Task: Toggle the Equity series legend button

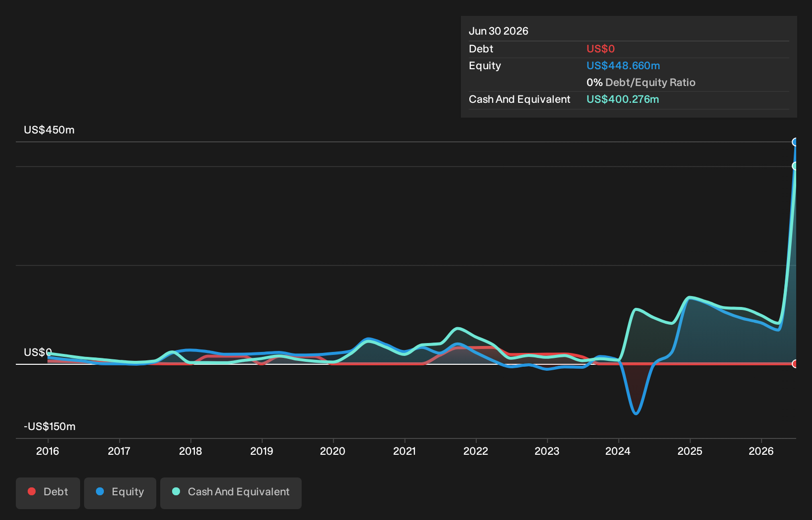Action: [x=120, y=493]
